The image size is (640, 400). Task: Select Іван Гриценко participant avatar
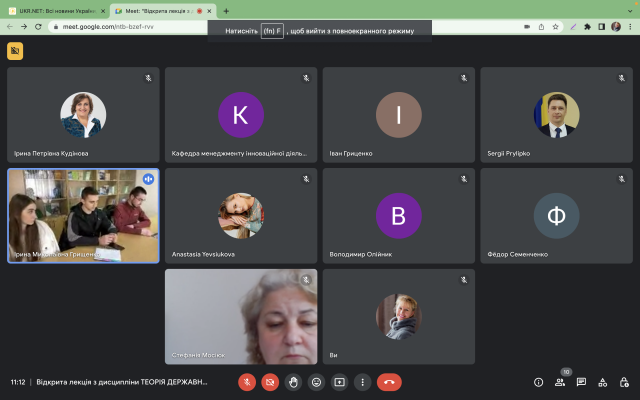pyautogui.click(x=399, y=115)
